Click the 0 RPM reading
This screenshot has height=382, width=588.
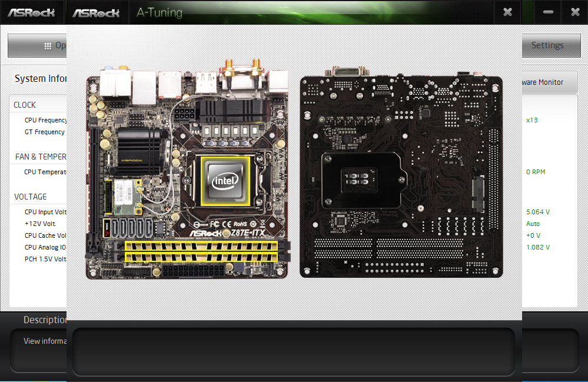point(536,172)
